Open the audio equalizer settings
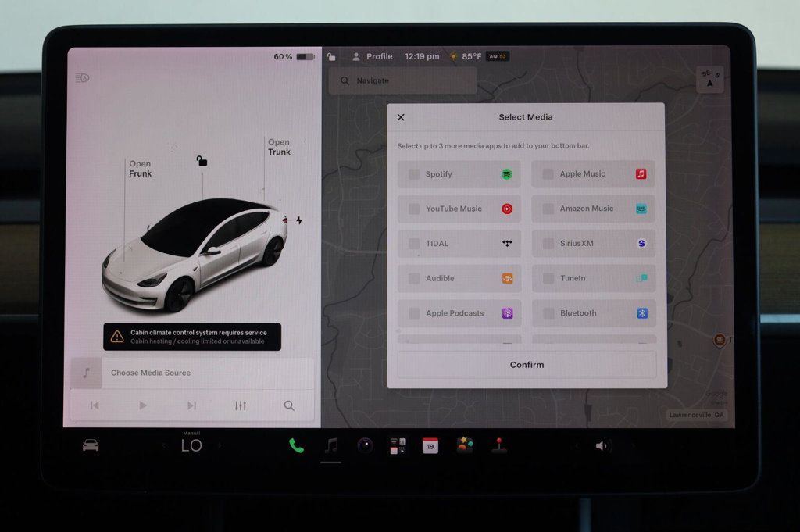 click(x=241, y=405)
